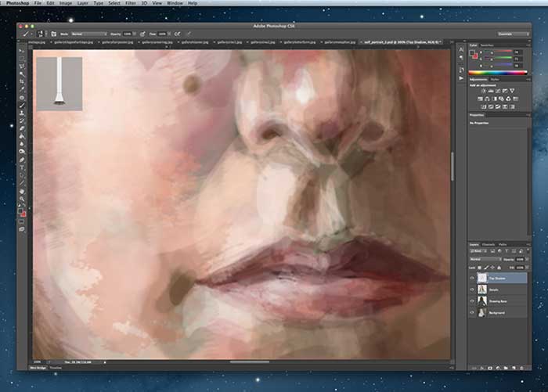The image size is (548, 392).
Task: Toggle lock all padlock icon
Action: click(499, 268)
